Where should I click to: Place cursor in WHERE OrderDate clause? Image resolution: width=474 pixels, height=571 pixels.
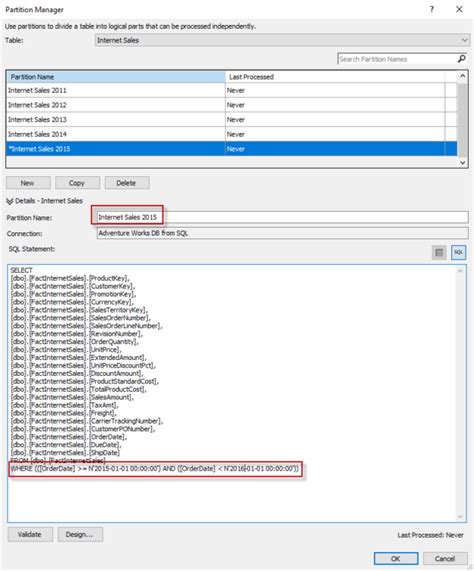pyautogui.click(x=155, y=468)
